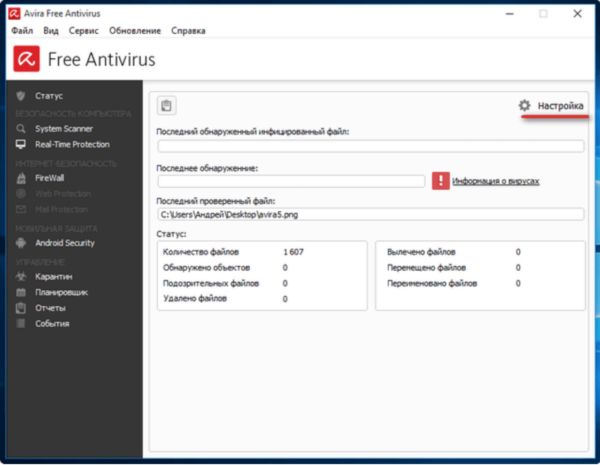Click the last infected file field
Screen dimensions: 600x465
coord(371,146)
